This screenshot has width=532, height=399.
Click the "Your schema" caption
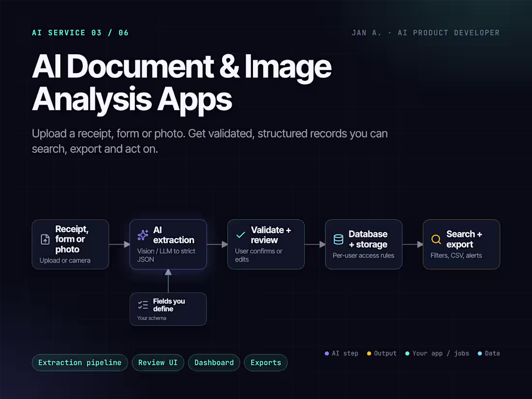pyautogui.click(x=152, y=318)
